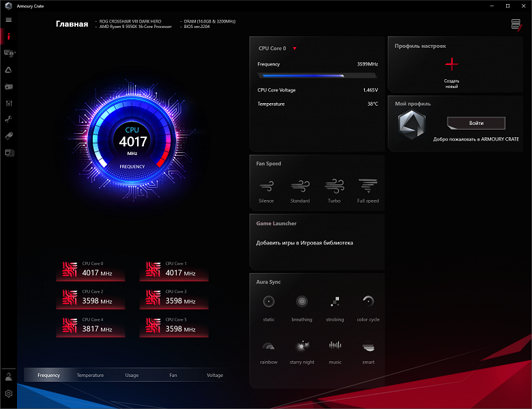The height and width of the screenshot is (409, 532).
Task: Click the Aura Sync panel title
Action: coord(268,282)
